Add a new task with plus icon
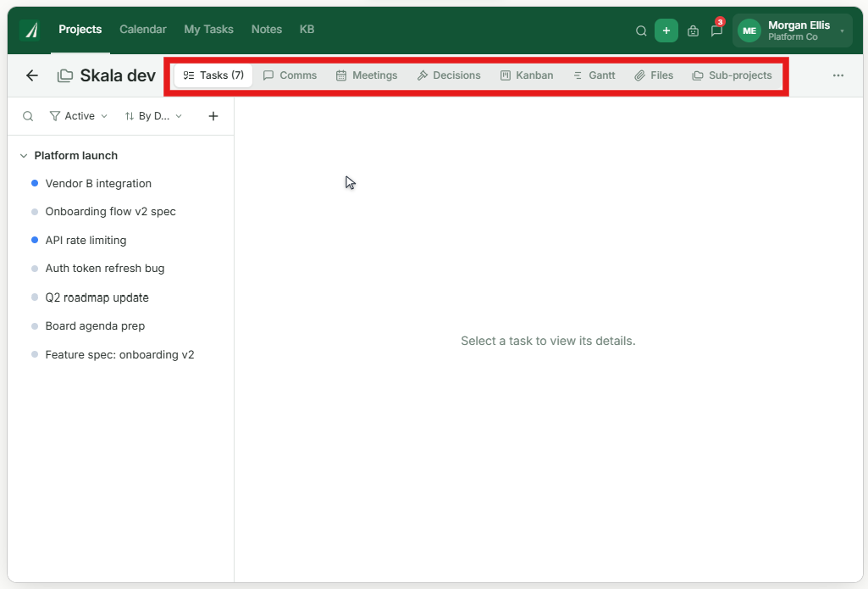Image resolution: width=868 pixels, height=589 pixels. coord(213,116)
